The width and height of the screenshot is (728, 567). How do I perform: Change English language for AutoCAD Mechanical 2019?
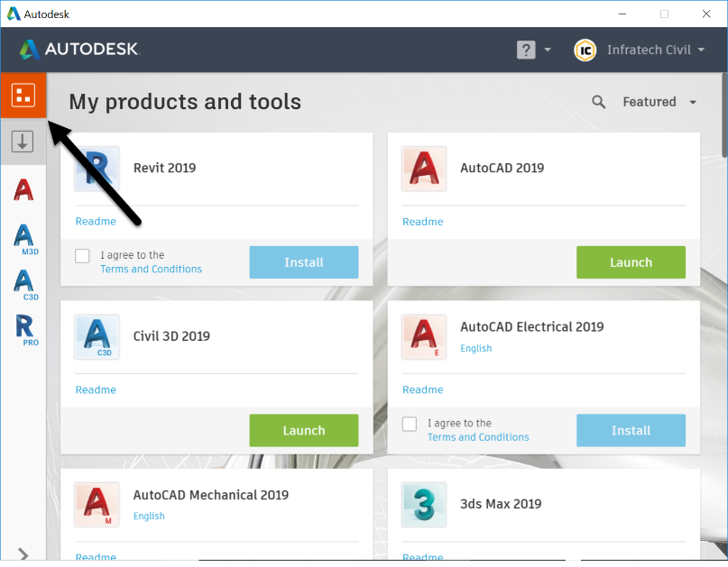tap(149, 516)
